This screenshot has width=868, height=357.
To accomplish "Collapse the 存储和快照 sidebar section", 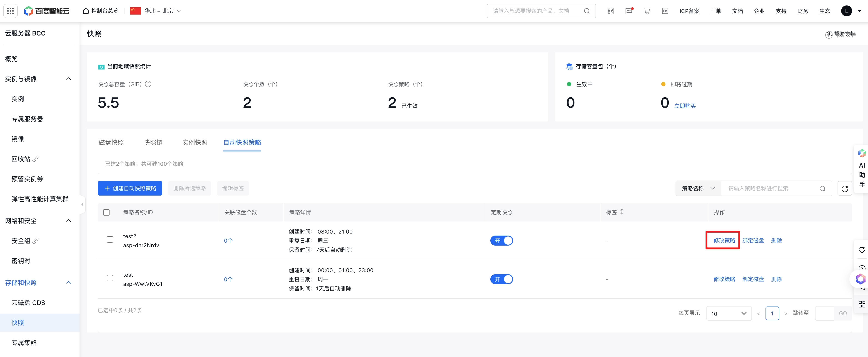I will pyautogui.click(x=69, y=282).
